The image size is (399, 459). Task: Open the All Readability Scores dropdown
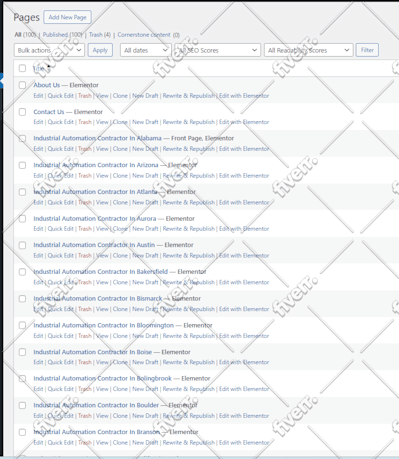coord(308,50)
